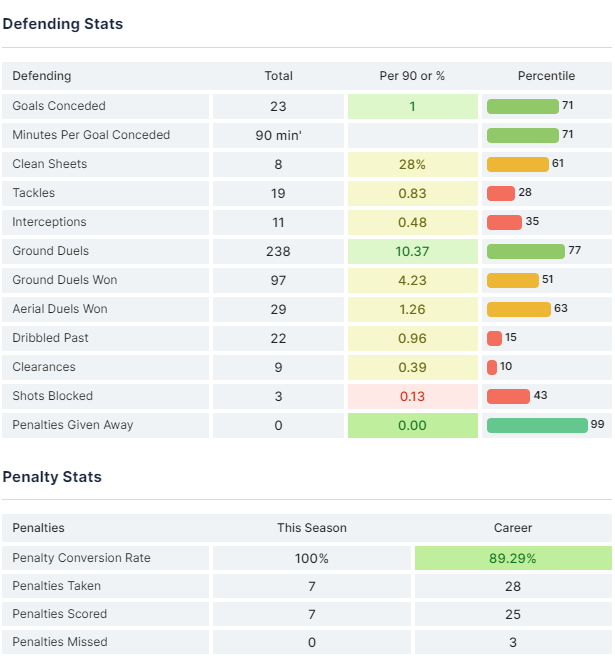615x661 pixels.
Task: Click the Defending column header
Action: pos(42,76)
